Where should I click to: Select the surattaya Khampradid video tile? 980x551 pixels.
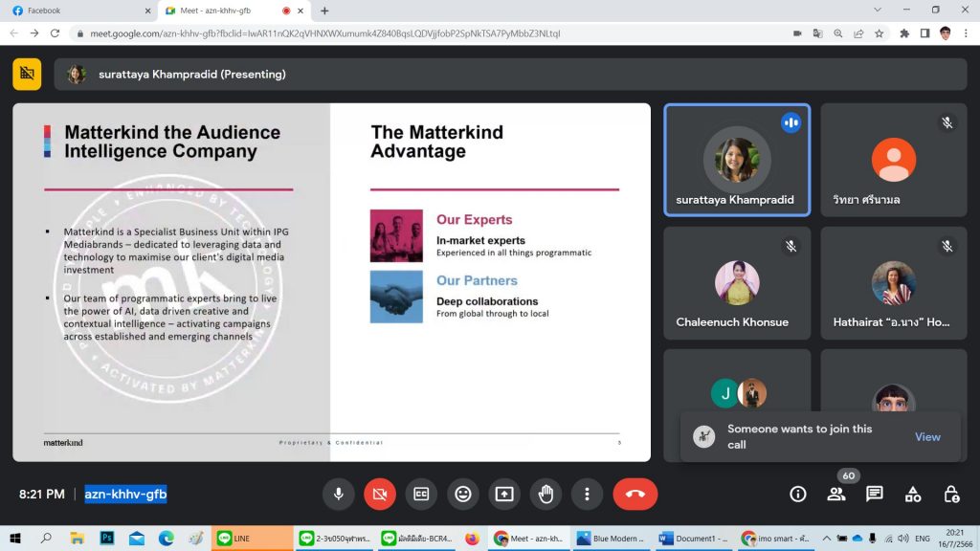[x=736, y=160]
